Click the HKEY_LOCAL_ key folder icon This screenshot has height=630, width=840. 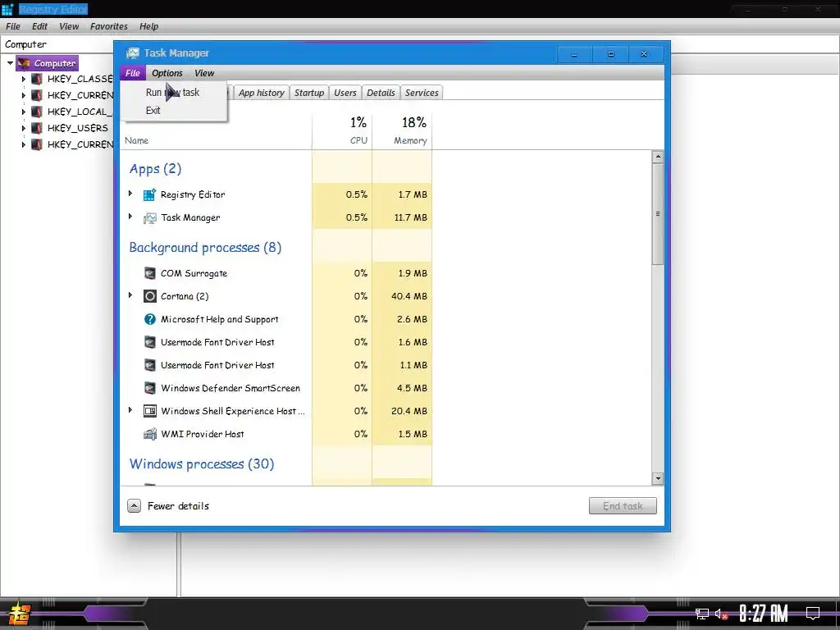click(36, 112)
